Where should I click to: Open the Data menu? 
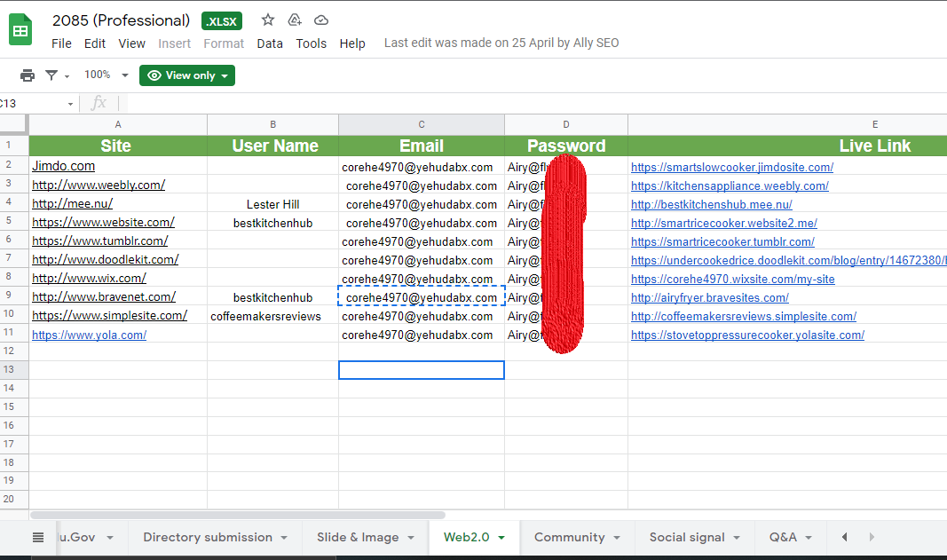pyautogui.click(x=270, y=43)
